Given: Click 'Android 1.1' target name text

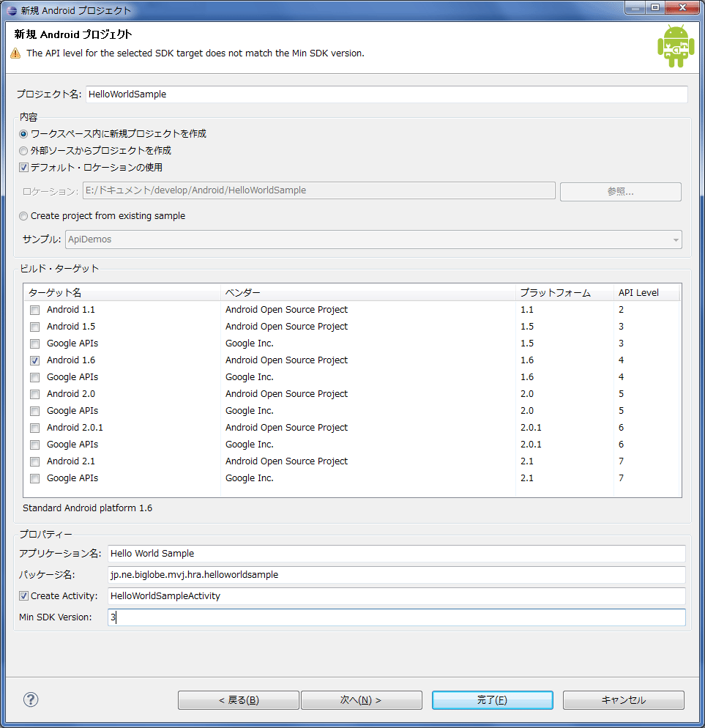Looking at the screenshot, I should (70, 310).
